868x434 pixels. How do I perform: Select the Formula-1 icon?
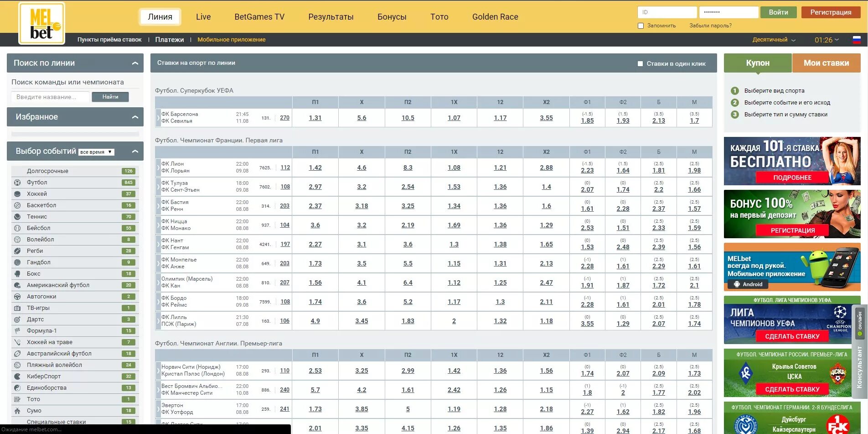coord(17,331)
